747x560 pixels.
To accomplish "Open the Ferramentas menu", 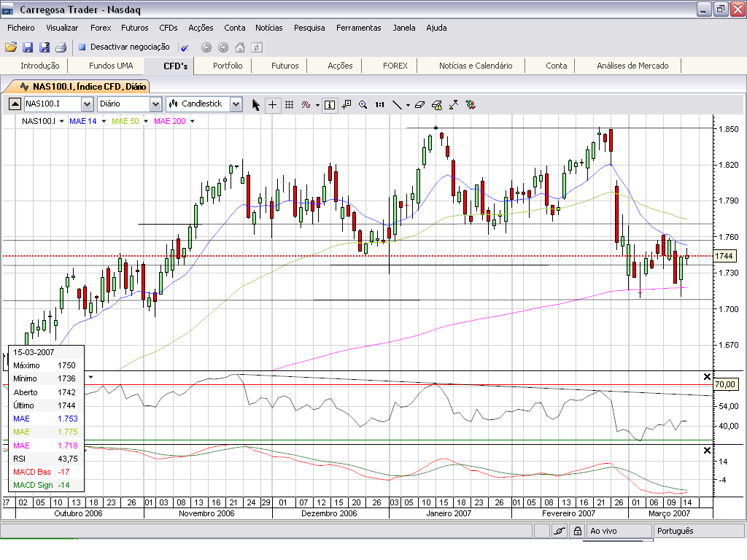I will pyautogui.click(x=359, y=28).
